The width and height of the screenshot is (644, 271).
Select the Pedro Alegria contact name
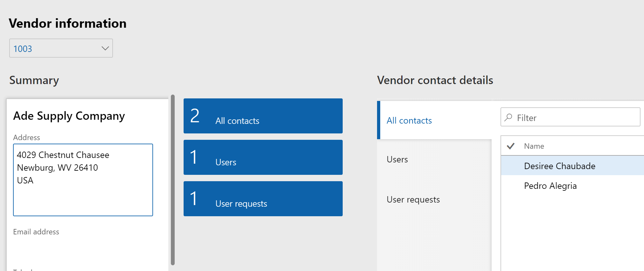[550, 186]
